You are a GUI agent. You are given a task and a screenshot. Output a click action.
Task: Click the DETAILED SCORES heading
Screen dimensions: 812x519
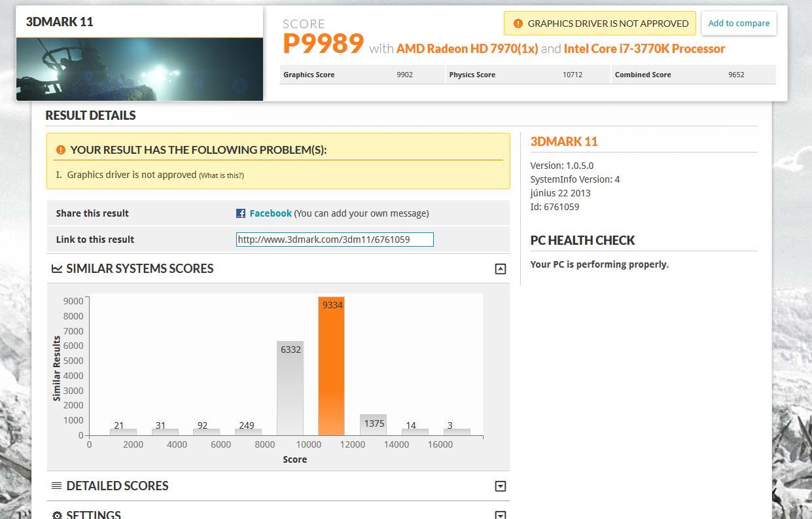[x=117, y=486]
